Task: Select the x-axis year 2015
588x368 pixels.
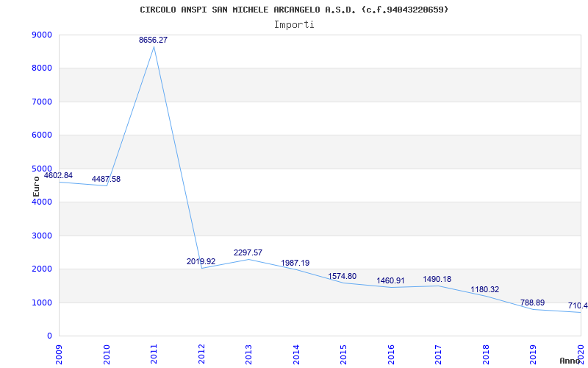Action: coord(343,355)
